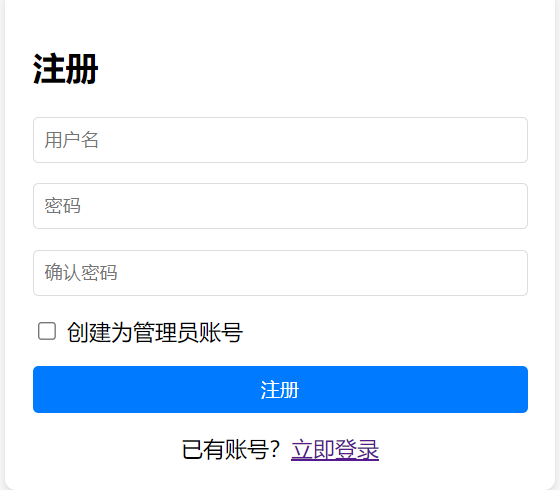The image size is (560, 490).
Task: Select the 确认密码 input field
Action: [280, 273]
